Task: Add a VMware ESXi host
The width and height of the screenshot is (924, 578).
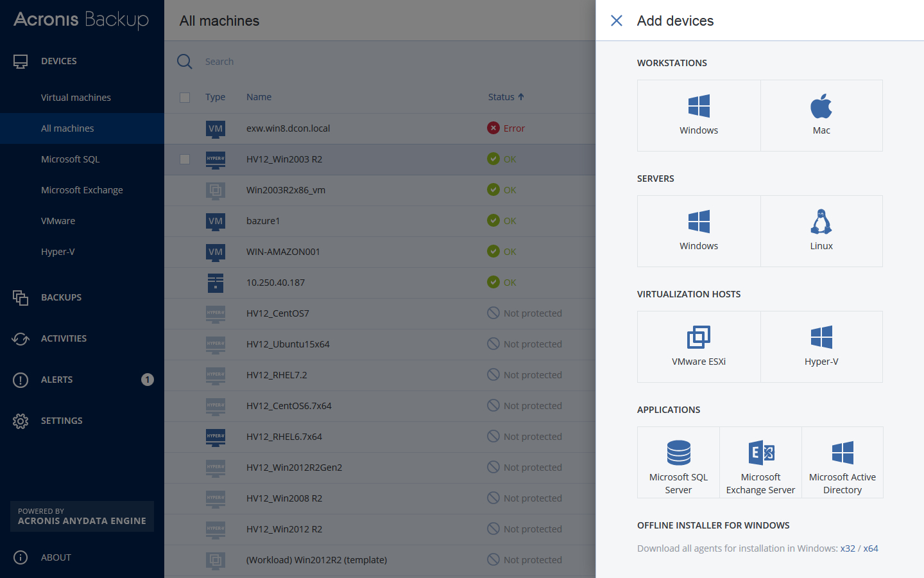Action: 699,347
